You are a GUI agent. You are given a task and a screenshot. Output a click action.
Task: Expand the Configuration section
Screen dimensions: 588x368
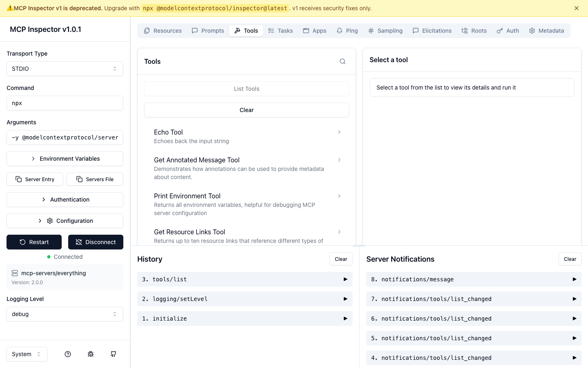pyautogui.click(x=65, y=221)
